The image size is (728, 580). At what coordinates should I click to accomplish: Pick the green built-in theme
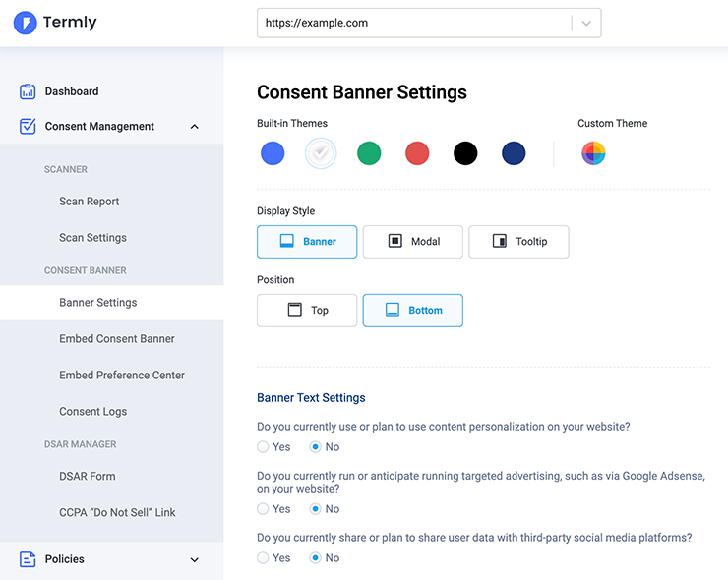369,153
